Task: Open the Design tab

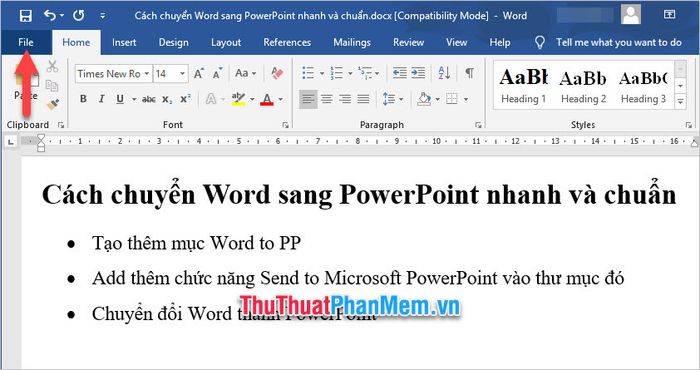Action: (174, 42)
